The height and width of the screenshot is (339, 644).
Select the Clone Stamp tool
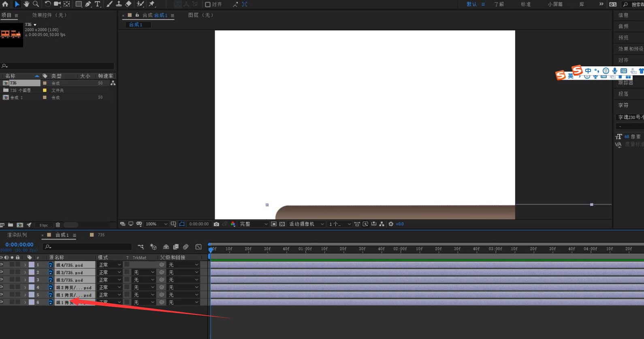point(119,4)
